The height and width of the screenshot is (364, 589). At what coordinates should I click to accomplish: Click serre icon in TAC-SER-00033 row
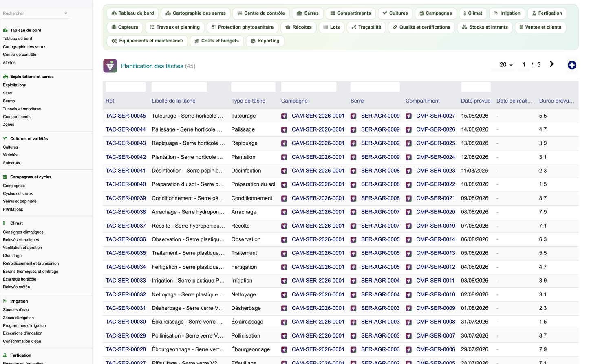pos(353,281)
